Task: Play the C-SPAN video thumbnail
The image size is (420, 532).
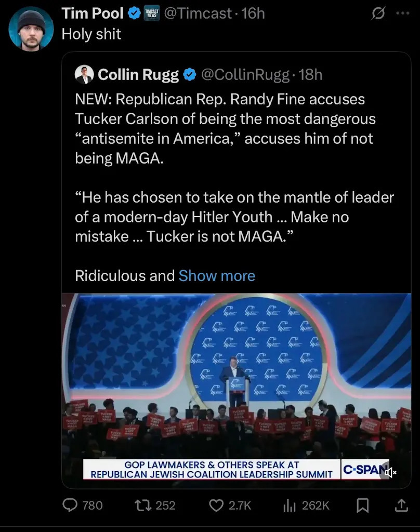Action: (x=237, y=379)
